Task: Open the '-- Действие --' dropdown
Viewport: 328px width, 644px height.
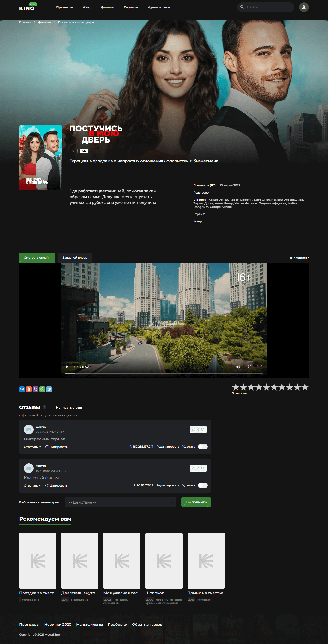Action: 120,502
